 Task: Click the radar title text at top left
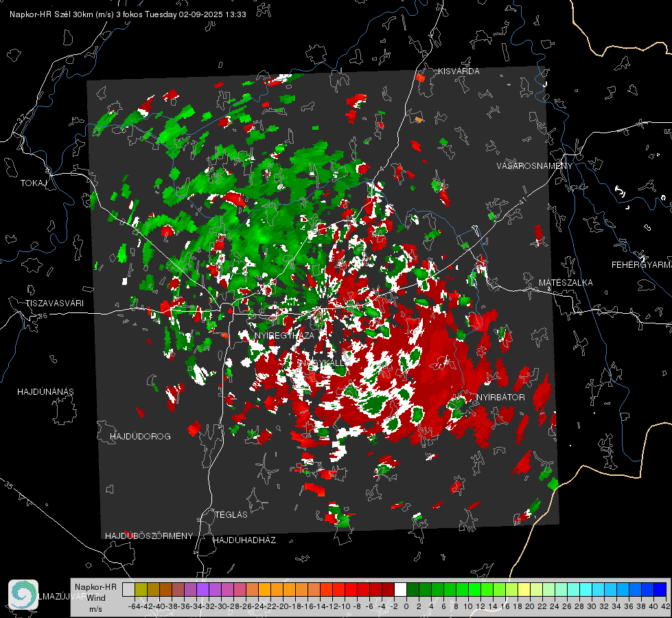[128, 14]
